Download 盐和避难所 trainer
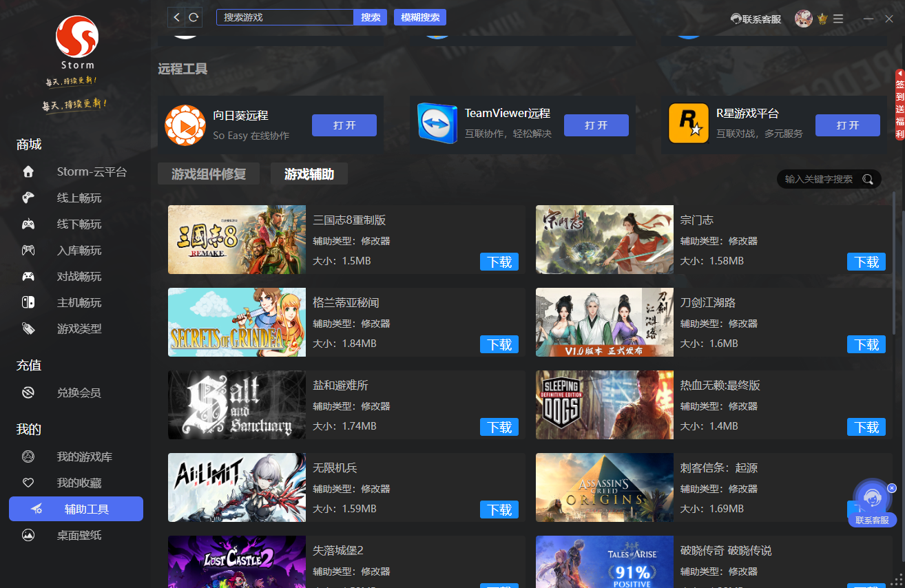 [499, 427]
